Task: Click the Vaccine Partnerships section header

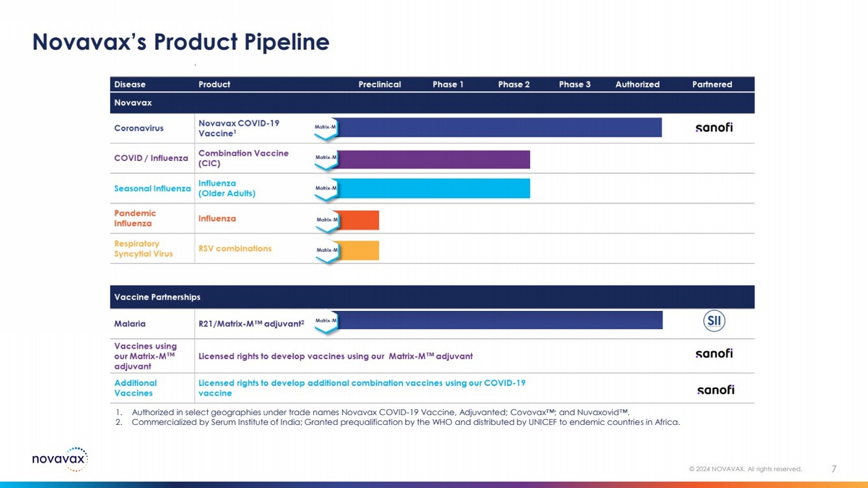Action: [157, 297]
